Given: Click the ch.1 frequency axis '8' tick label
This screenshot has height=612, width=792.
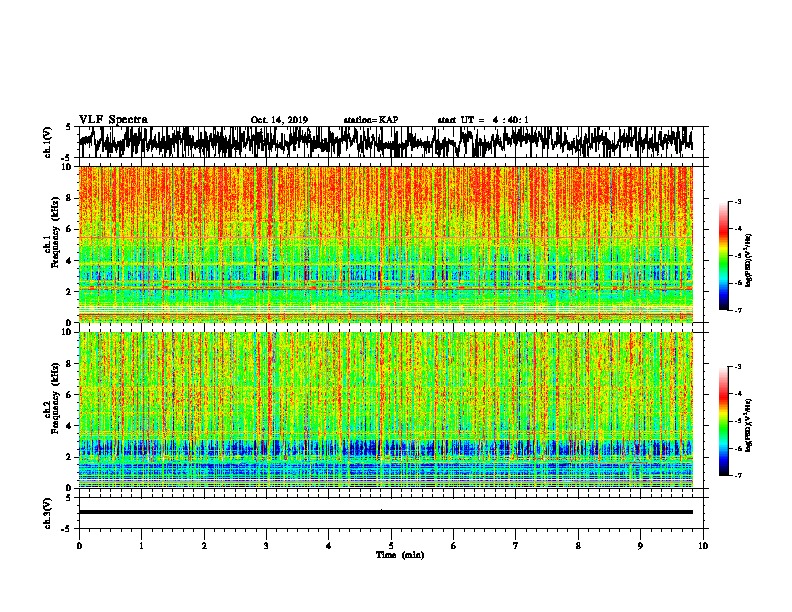Looking at the screenshot, I should click(x=70, y=198).
